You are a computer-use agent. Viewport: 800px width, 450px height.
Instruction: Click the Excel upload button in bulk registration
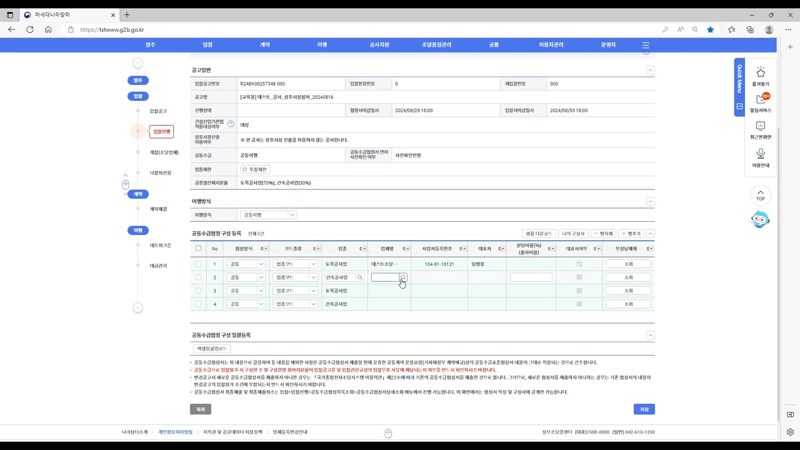pyautogui.click(x=212, y=348)
